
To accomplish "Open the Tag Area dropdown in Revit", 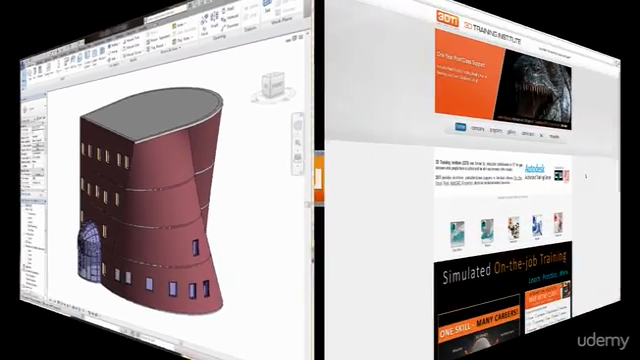I will pos(182,40).
